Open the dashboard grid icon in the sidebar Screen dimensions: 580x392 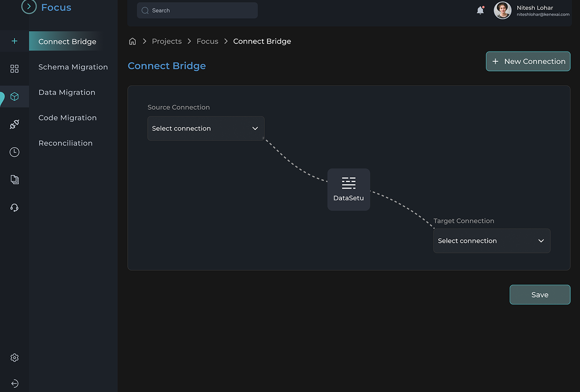[x=15, y=69]
